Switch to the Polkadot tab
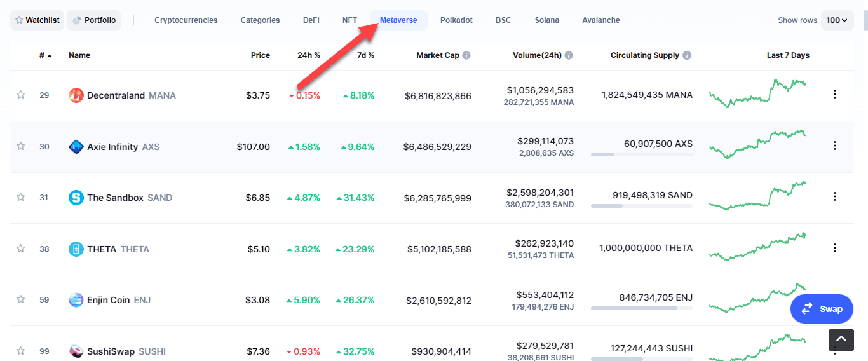The width and height of the screenshot is (868, 361). (x=456, y=20)
